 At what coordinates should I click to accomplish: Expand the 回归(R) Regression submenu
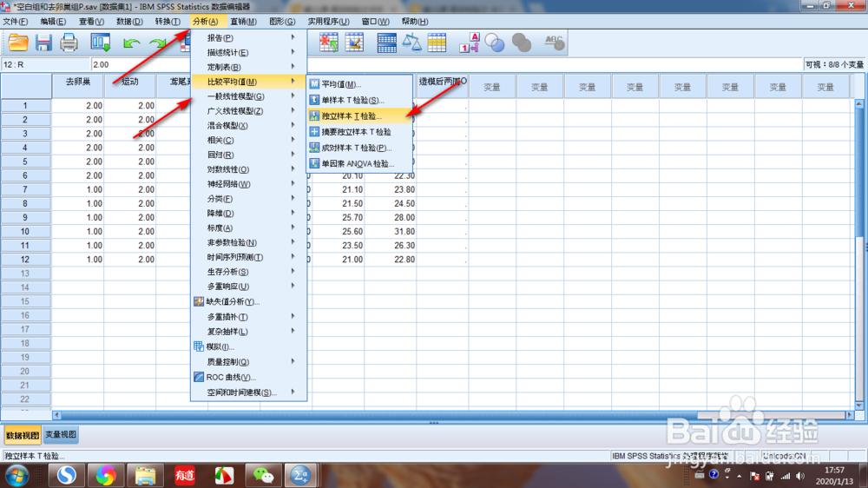[248, 155]
